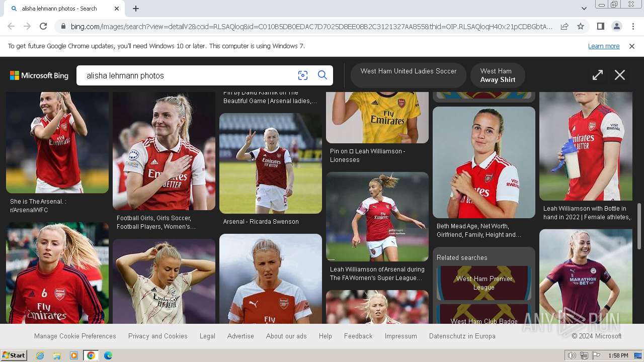Viewport: 644px width, 362px height.
Task: Open Privacy and Cookies link
Action: (x=158, y=336)
